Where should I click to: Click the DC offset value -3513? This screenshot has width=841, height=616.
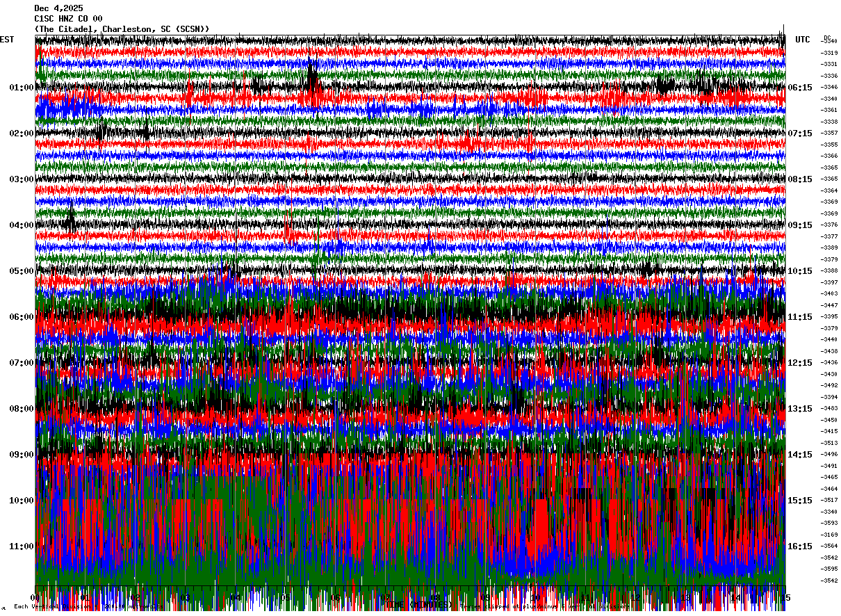(830, 443)
